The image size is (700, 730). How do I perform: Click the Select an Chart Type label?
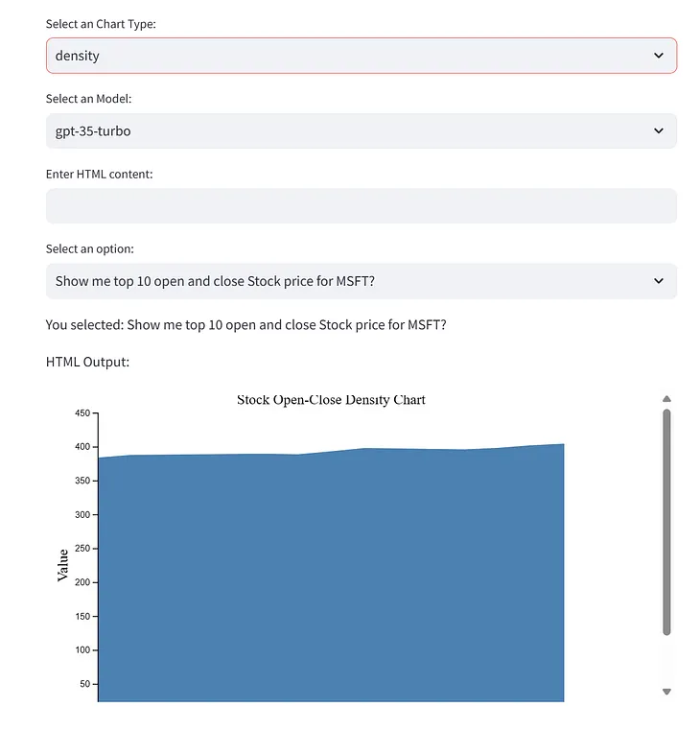click(101, 24)
